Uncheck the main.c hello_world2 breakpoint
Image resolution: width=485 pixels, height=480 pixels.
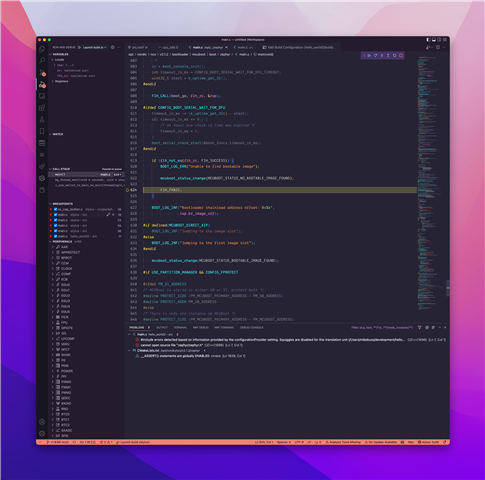[x=56, y=236]
